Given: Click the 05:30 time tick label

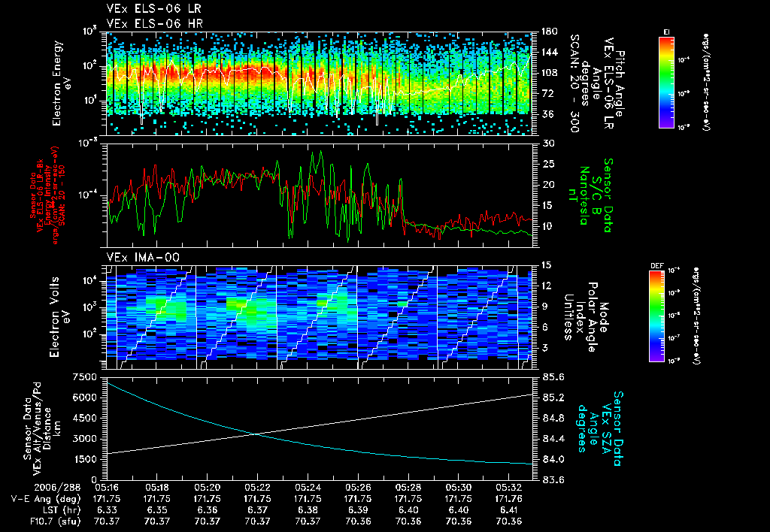Looking at the screenshot, I should click(x=459, y=488).
